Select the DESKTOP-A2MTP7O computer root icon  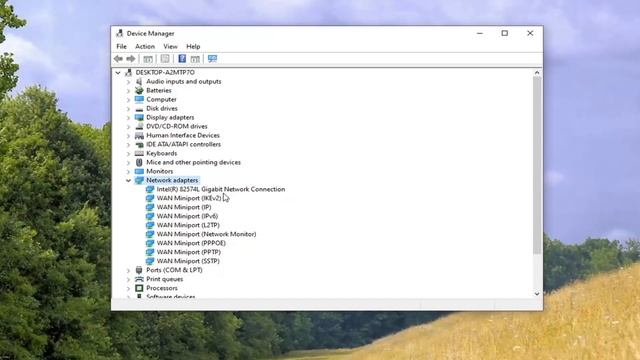coord(129,72)
